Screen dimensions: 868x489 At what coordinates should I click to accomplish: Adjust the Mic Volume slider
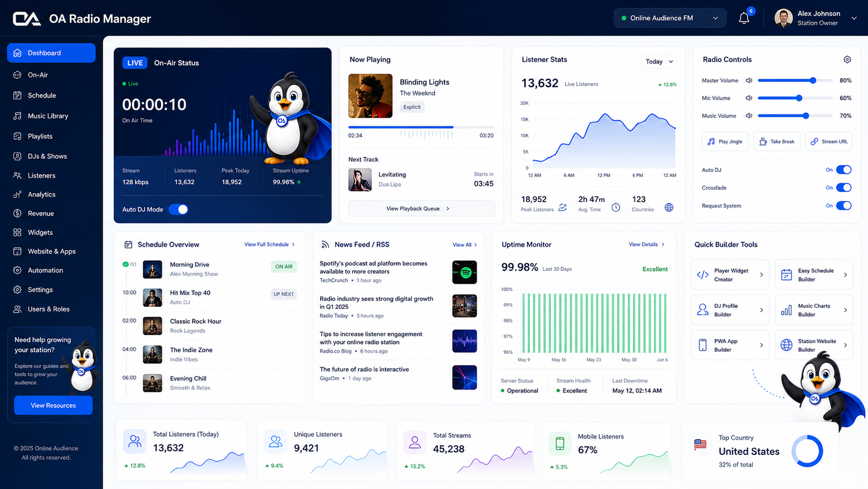pyautogui.click(x=795, y=98)
